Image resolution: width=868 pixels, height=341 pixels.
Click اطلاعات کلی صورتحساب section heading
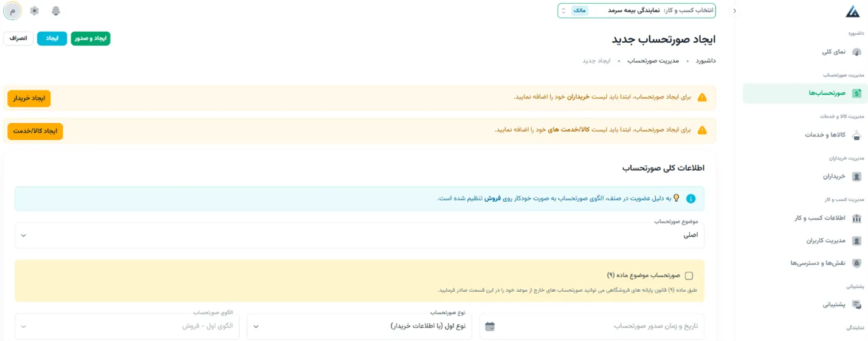[663, 168]
